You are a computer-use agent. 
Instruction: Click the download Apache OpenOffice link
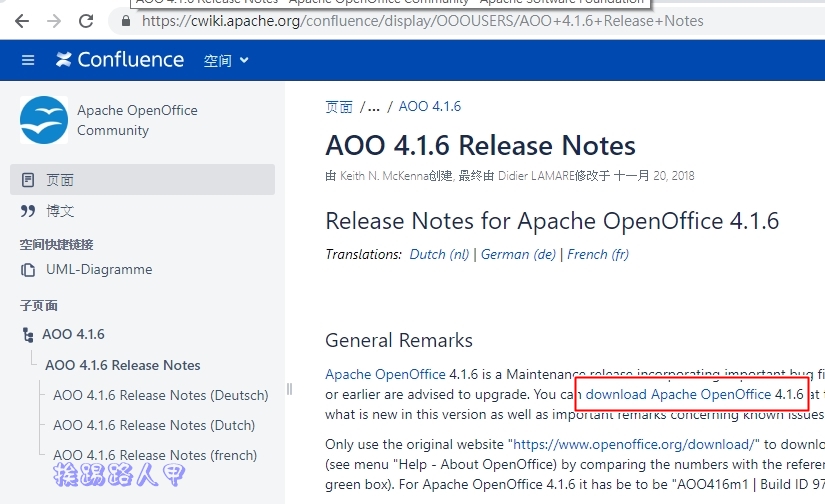pos(678,395)
